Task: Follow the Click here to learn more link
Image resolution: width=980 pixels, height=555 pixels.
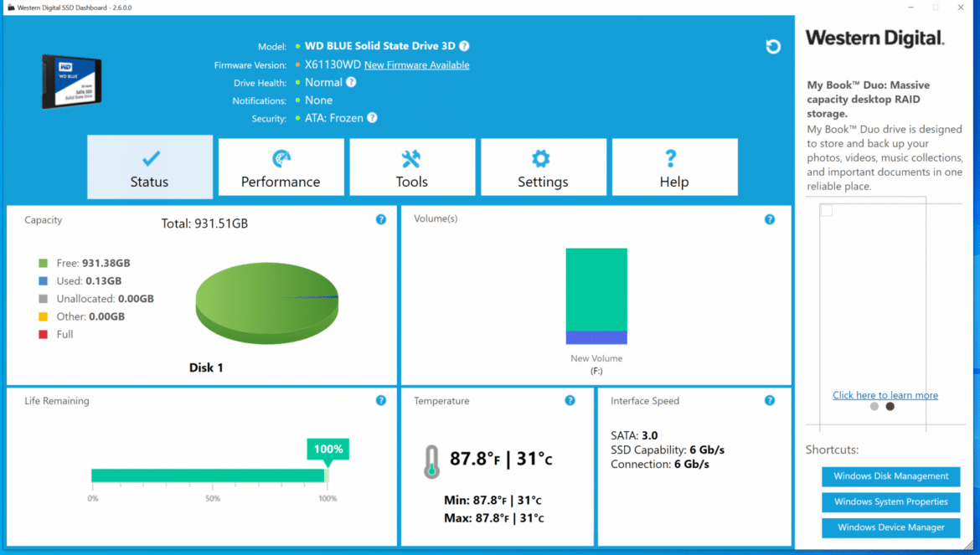Action: (x=885, y=395)
